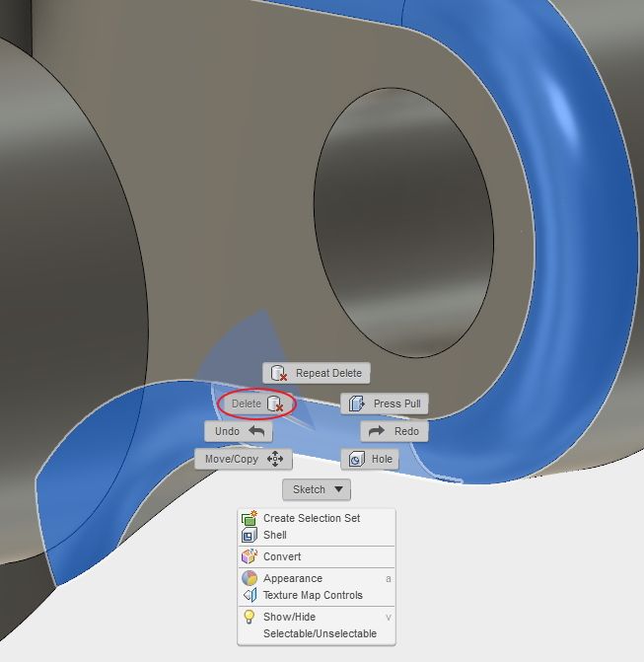Click the Shell icon in the menu
This screenshot has height=662, width=644.
click(250, 535)
